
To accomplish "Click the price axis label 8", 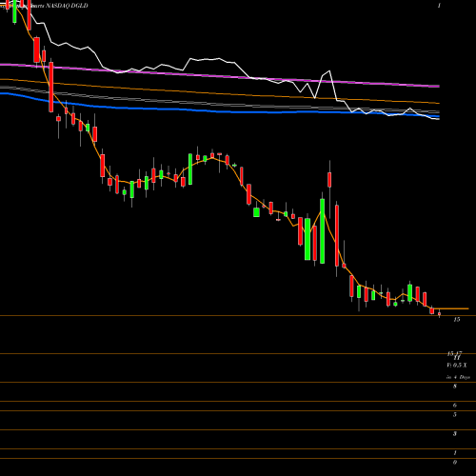I will coord(455,387).
